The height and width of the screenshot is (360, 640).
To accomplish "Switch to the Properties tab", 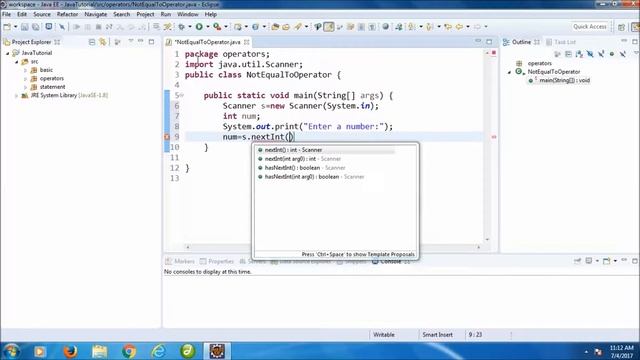I will (217, 261).
